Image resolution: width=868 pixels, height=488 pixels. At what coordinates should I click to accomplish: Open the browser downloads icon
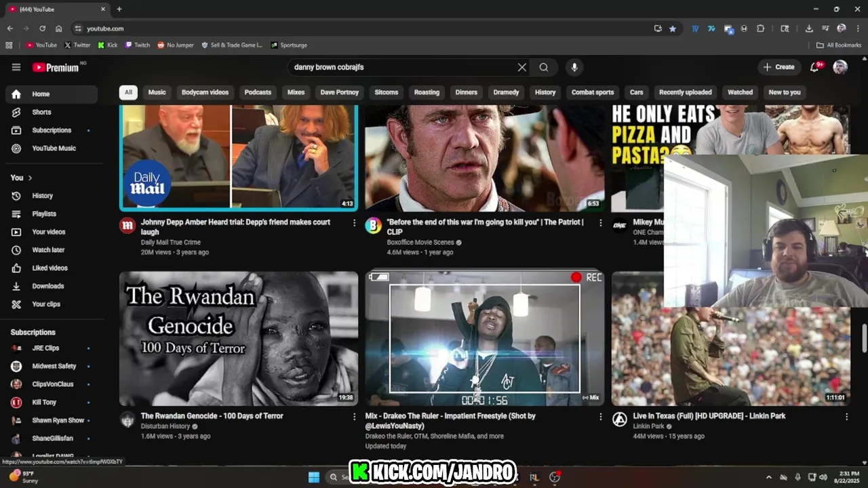click(x=809, y=28)
